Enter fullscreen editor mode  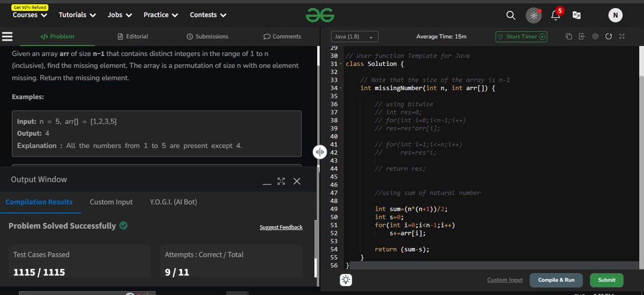coord(621,36)
